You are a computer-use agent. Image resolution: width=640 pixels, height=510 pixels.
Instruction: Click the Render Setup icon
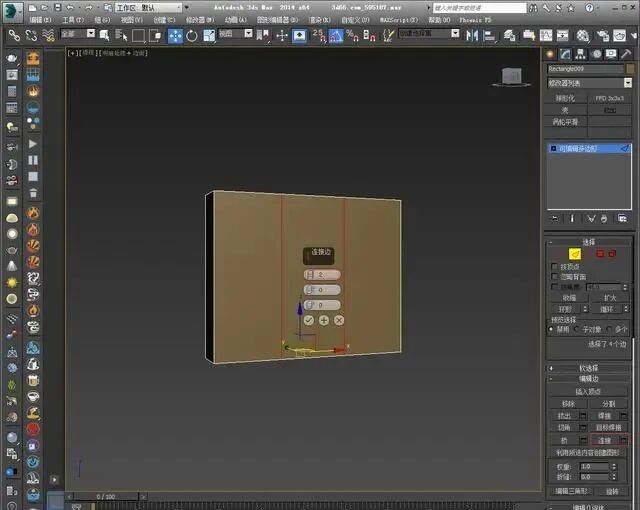602,35
